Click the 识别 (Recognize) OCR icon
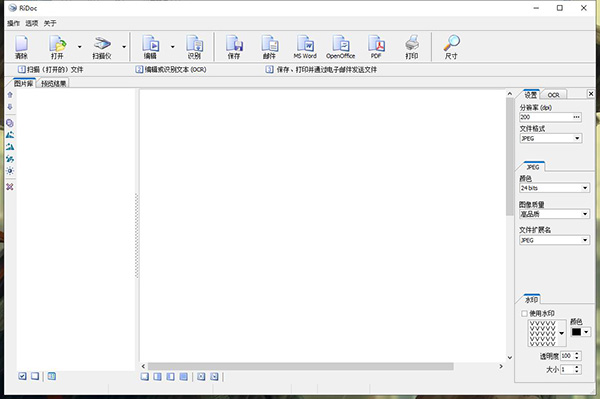The height and width of the screenshot is (399, 600). 194,47
